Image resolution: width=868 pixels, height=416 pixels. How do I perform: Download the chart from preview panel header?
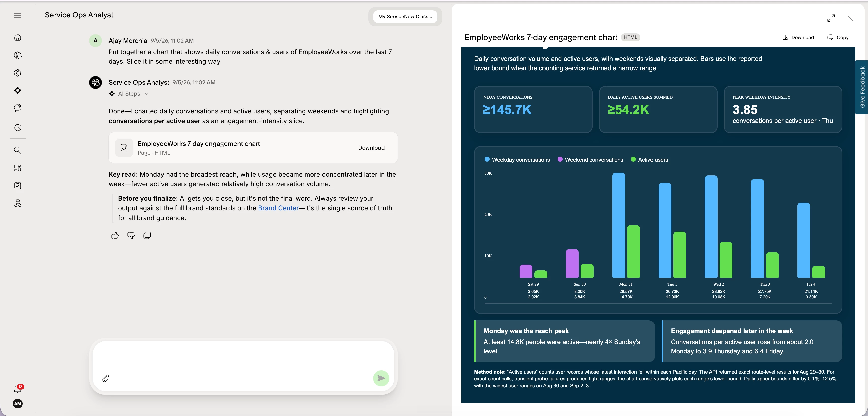coord(798,37)
